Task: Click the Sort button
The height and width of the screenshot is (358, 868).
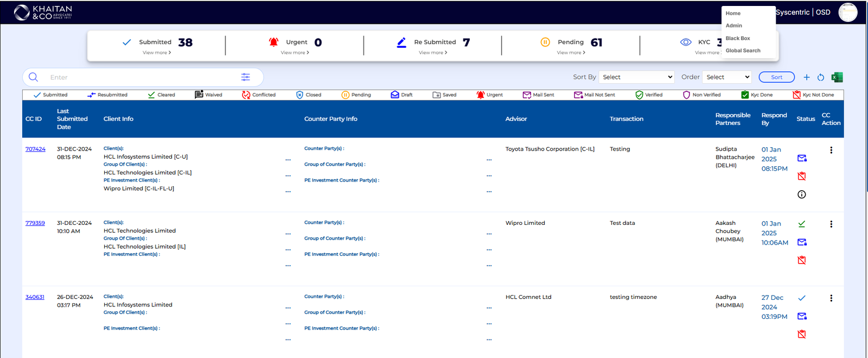Action: [776, 77]
